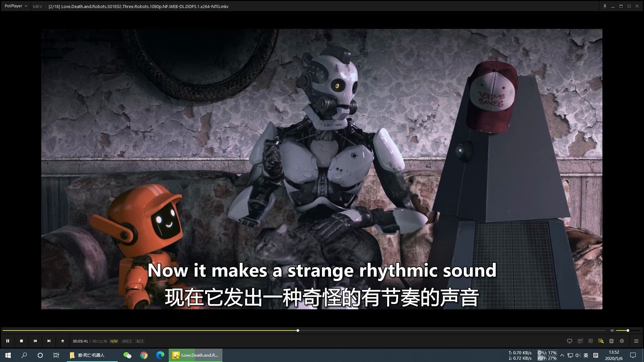Open the hamburger menu in control bar
The image size is (644, 362).
click(x=636, y=341)
